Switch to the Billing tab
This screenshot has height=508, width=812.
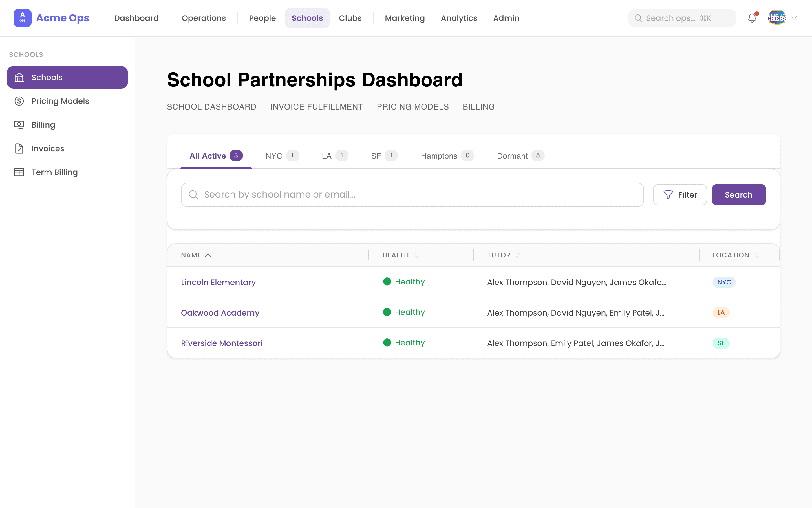[x=478, y=107]
